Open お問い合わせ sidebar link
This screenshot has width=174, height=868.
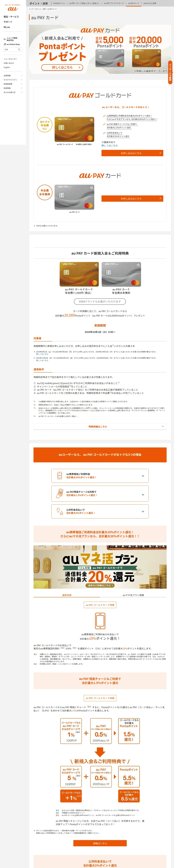[x=9, y=63]
